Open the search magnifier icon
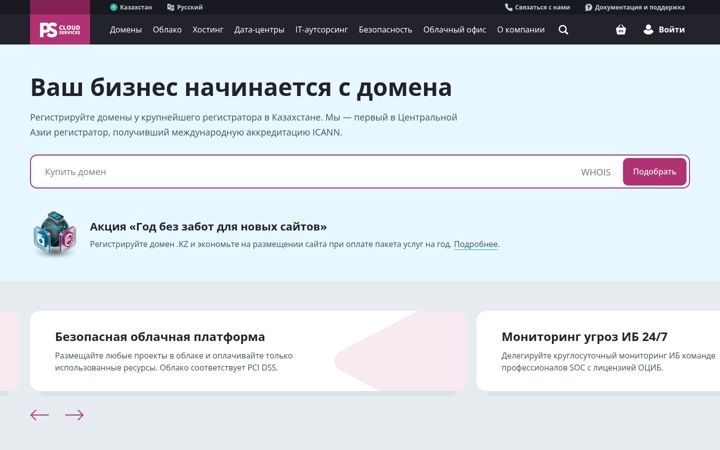 pos(563,30)
